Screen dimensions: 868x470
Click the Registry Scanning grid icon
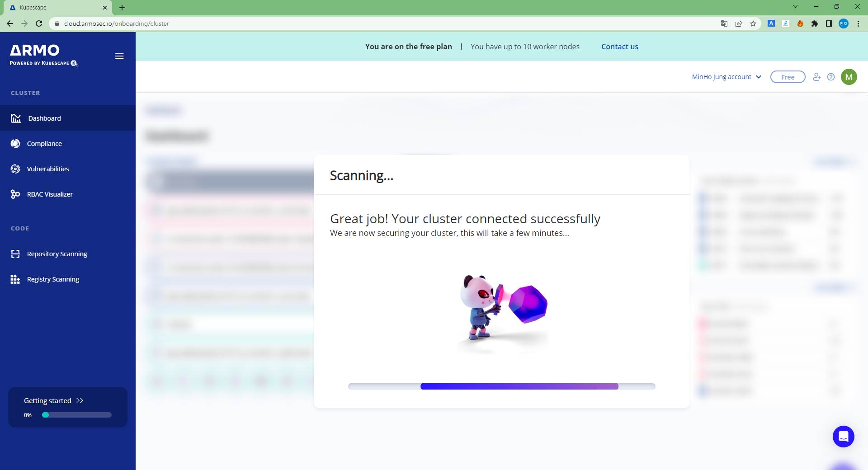15,279
